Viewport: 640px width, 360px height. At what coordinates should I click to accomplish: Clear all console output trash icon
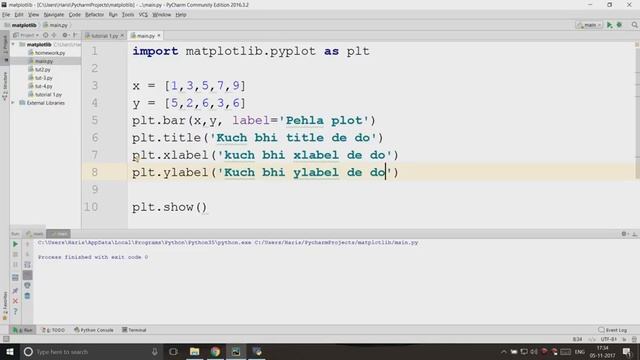(x=27, y=296)
